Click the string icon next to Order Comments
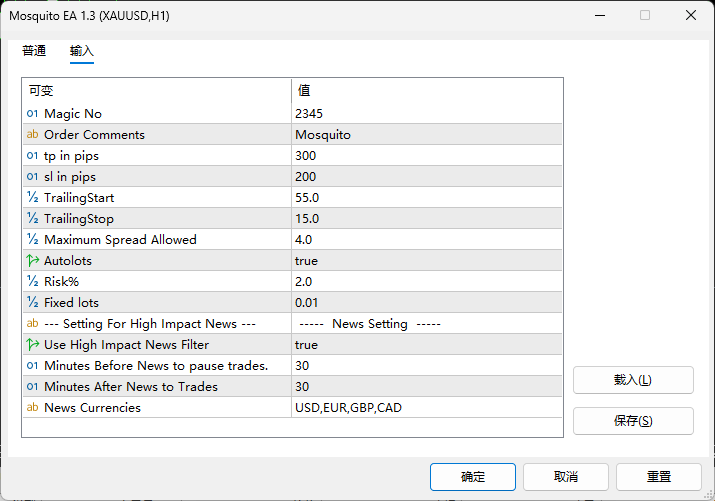715x501 pixels. click(32, 134)
